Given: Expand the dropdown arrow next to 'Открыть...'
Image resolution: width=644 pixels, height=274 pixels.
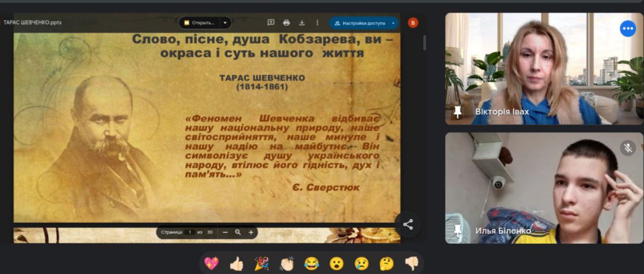Looking at the screenshot, I should click(225, 23).
